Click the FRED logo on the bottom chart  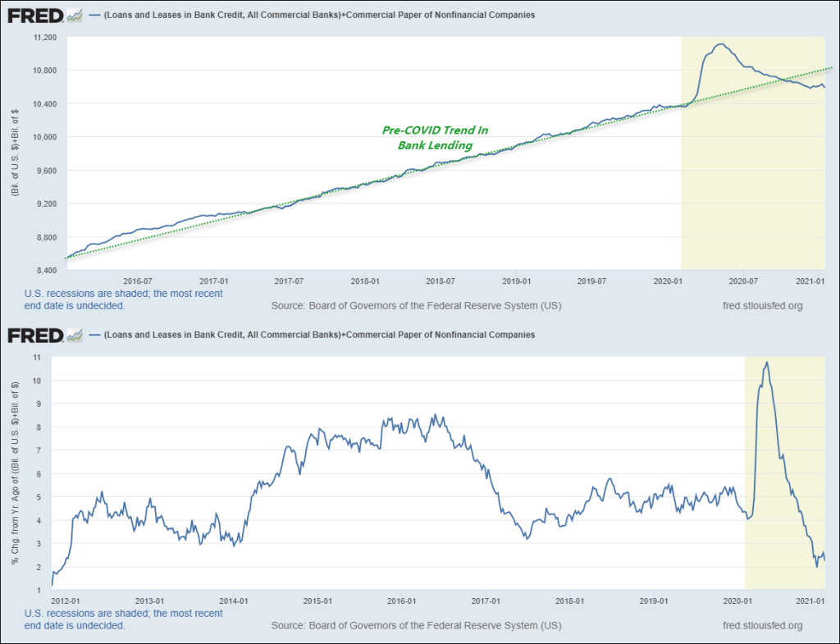pos(36,335)
